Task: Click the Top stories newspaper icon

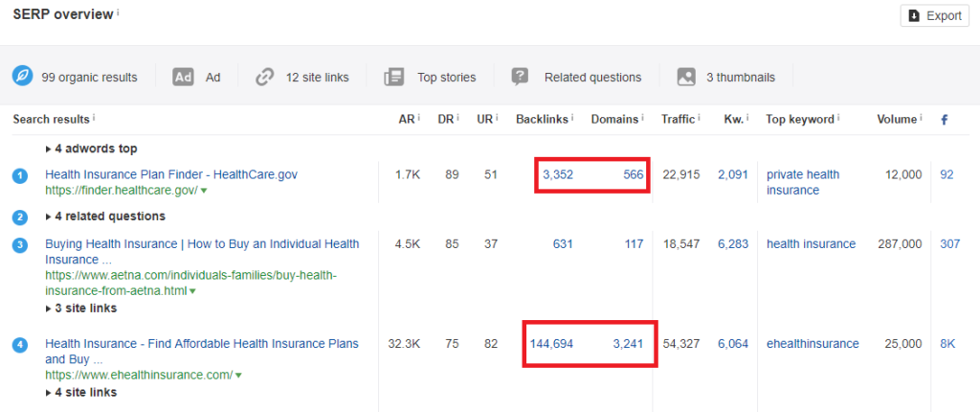Action: [x=393, y=77]
